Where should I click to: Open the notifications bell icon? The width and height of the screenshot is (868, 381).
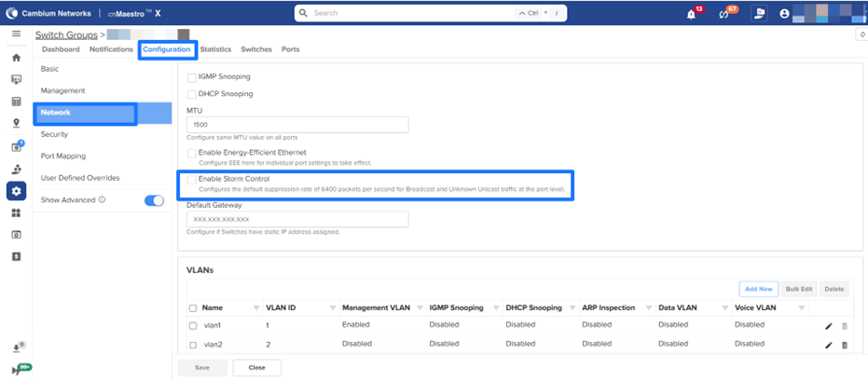691,14
